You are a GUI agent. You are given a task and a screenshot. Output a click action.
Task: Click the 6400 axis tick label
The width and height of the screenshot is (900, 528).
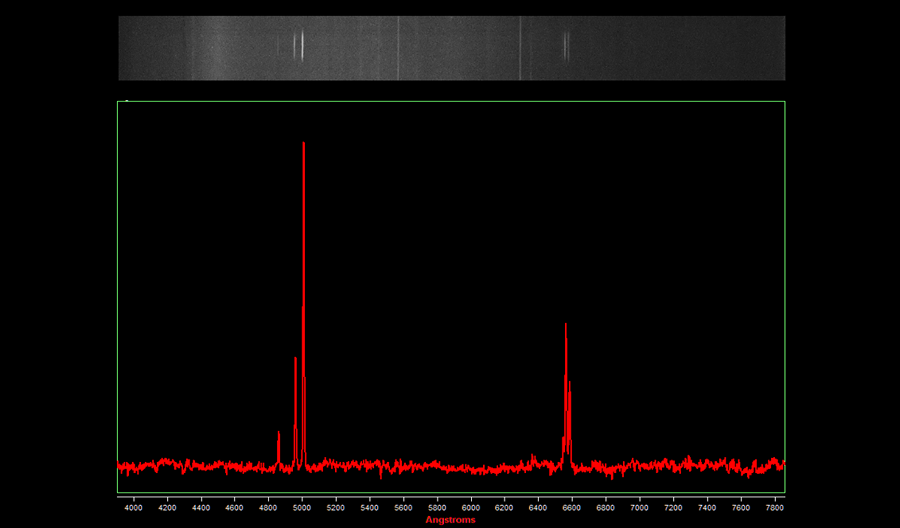point(538,508)
